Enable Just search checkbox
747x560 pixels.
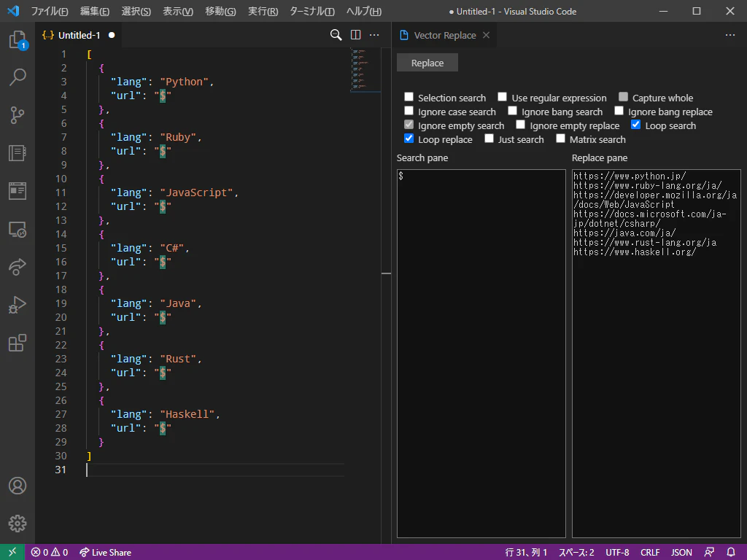[x=489, y=139]
